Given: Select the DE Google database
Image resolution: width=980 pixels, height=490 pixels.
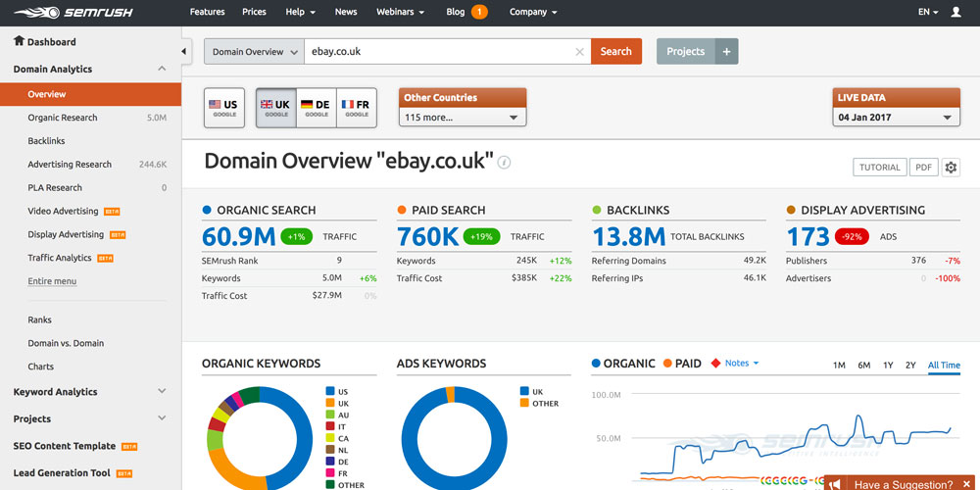Looking at the screenshot, I should (316, 108).
